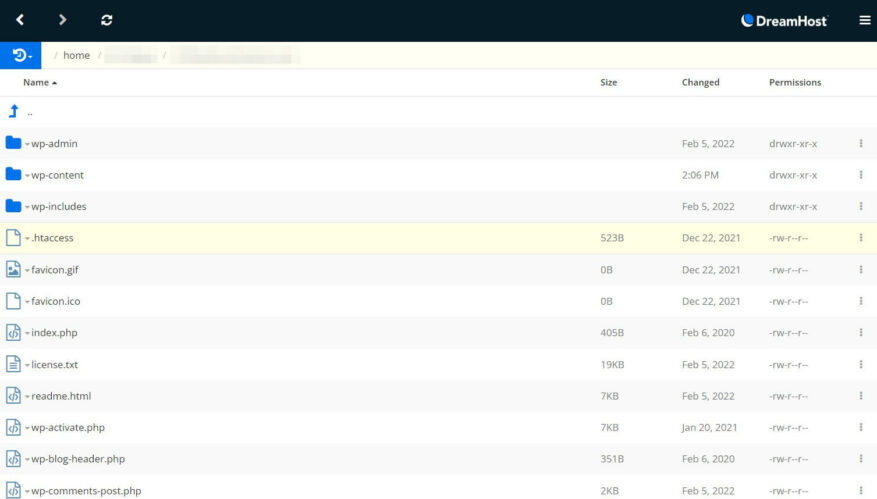877x499 pixels.
Task: Go up to parent directory arrow
Action: pyautogui.click(x=14, y=112)
